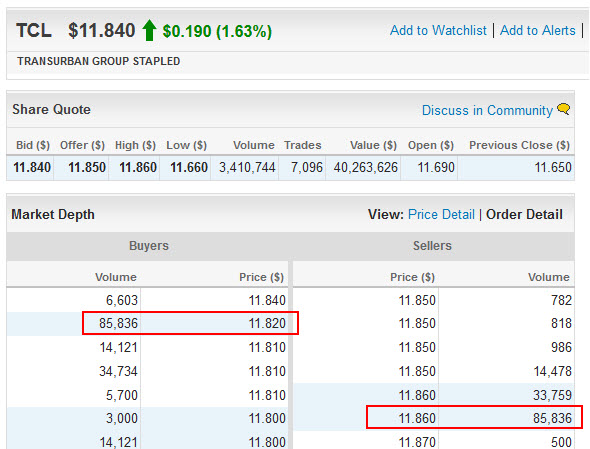This screenshot has width=590, height=449.
Task: Click the Trades column header
Action: pyautogui.click(x=303, y=145)
